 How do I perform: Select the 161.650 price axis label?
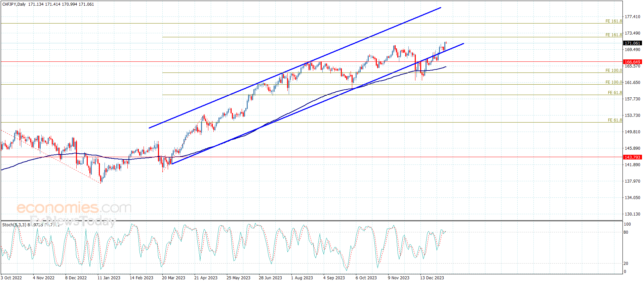[x=632, y=83]
